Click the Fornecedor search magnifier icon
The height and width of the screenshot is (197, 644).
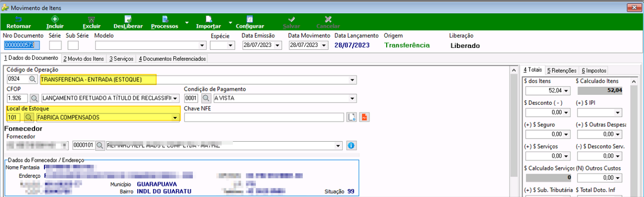(x=100, y=146)
